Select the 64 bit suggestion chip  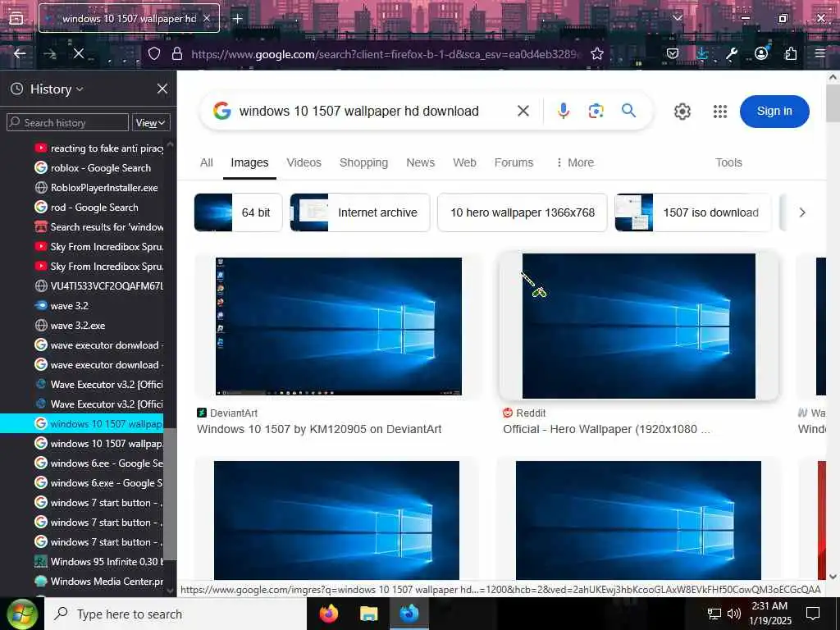[238, 212]
